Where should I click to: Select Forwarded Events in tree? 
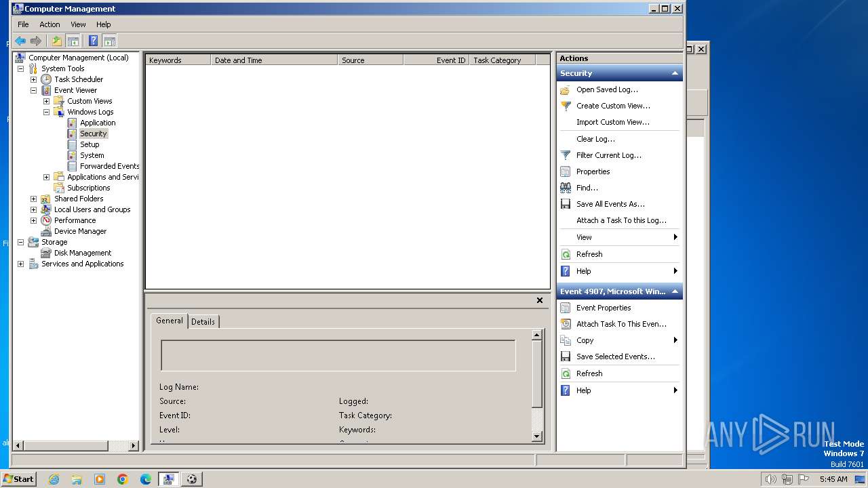(109, 166)
